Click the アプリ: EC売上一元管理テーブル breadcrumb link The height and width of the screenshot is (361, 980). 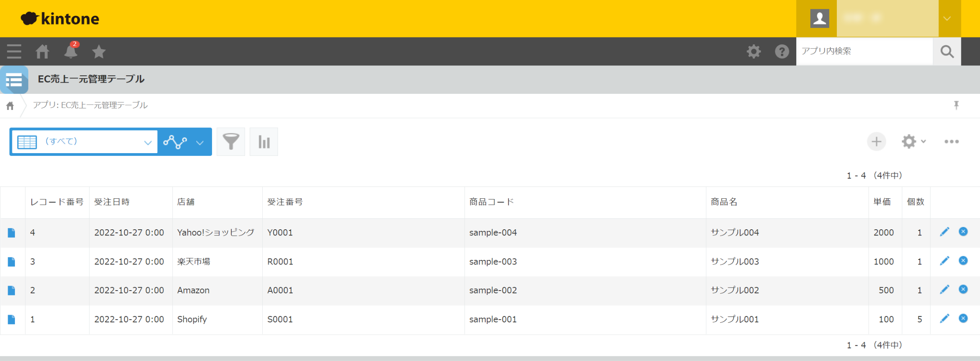pyautogui.click(x=90, y=105)
